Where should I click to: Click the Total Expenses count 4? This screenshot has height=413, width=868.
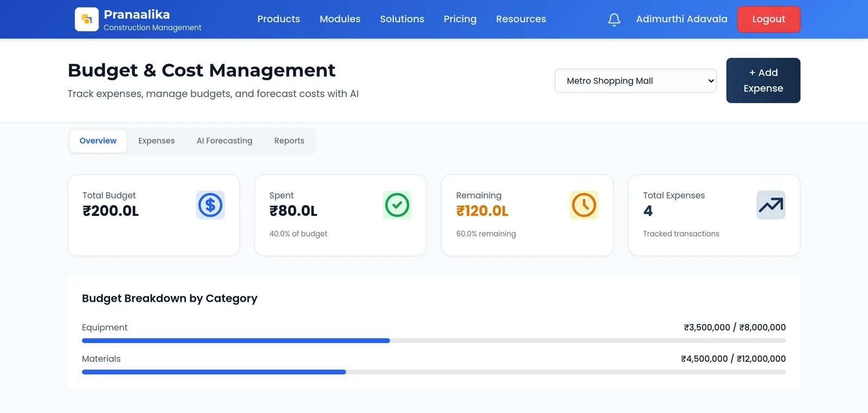click(648, 211)
